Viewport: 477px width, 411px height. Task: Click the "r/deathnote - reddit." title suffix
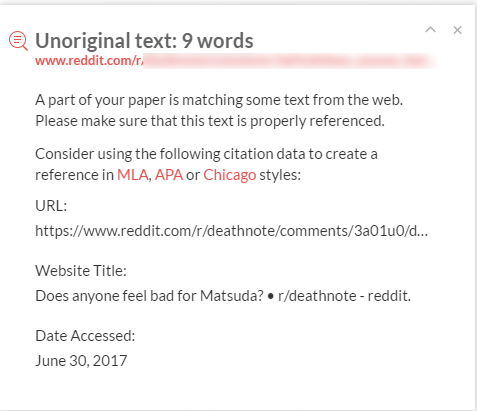[x=344, y=296]
